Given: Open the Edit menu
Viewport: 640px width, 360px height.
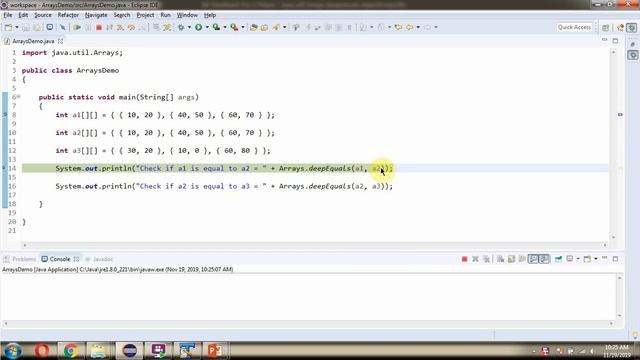Looking at the screenshot, I should [x=23, y=15].
